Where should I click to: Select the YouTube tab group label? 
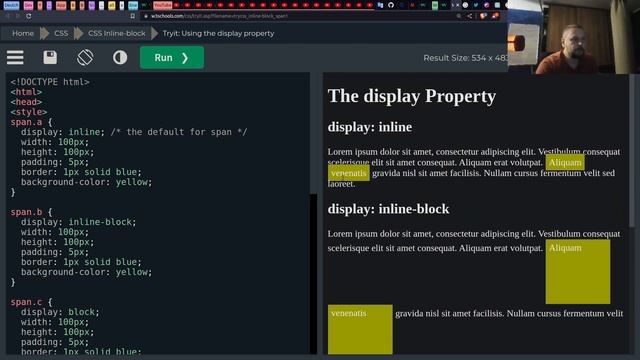point(162,5)
